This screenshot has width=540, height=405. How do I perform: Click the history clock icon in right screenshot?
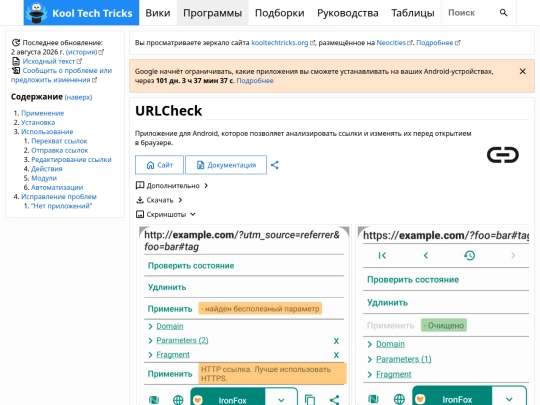[x=469, y=256]
